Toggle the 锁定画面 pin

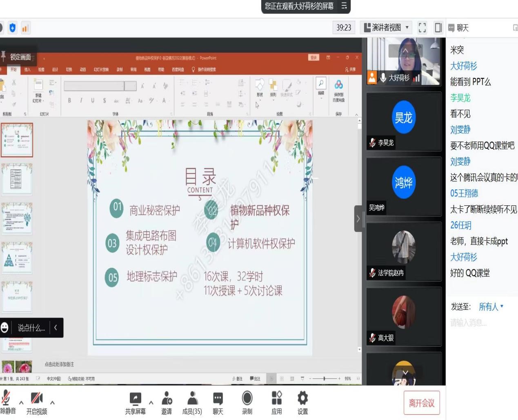[16, 57]
